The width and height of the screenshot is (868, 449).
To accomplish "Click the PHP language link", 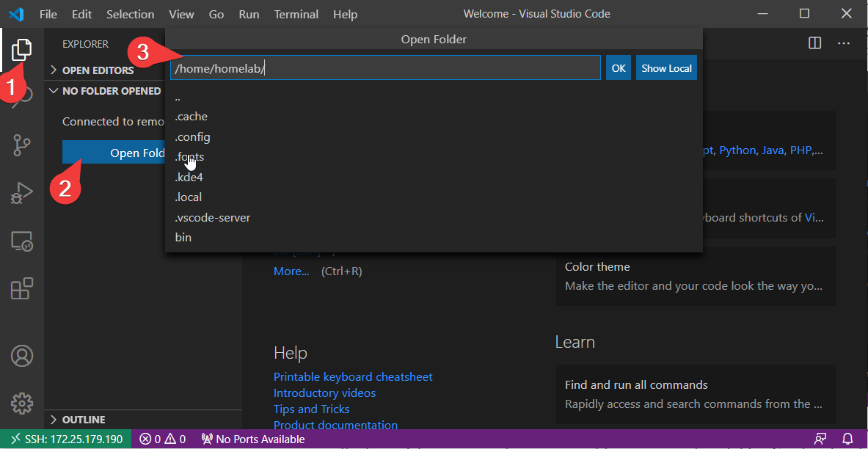I will [x=800, y=150].
